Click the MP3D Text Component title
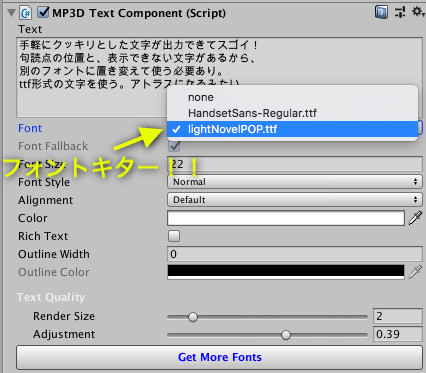The width and height of the screenshot is (426, 373). tap(139, 13)
